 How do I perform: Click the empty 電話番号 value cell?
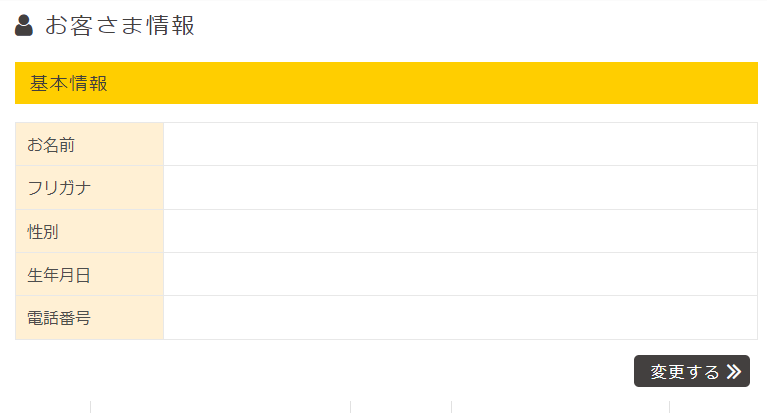click(460, 318)
